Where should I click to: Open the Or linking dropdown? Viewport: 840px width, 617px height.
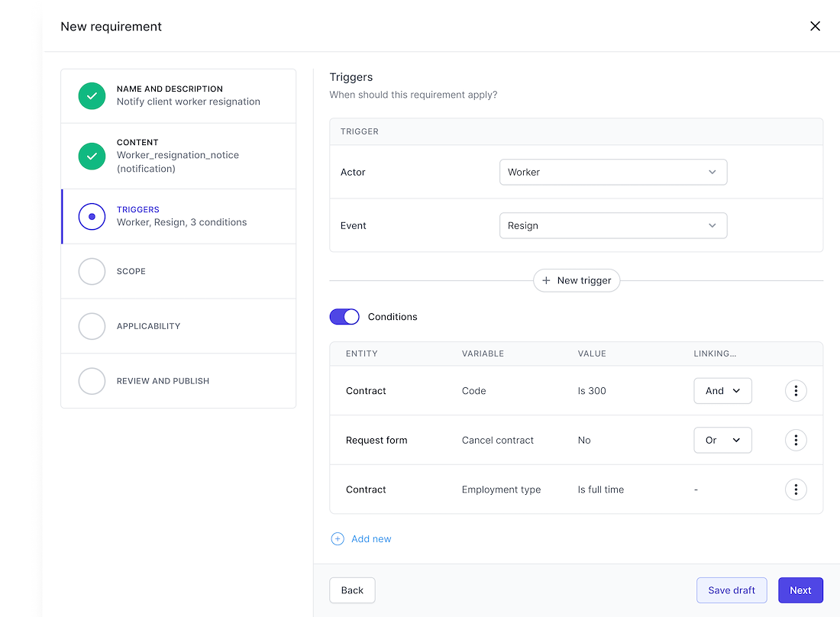(722, 440)
